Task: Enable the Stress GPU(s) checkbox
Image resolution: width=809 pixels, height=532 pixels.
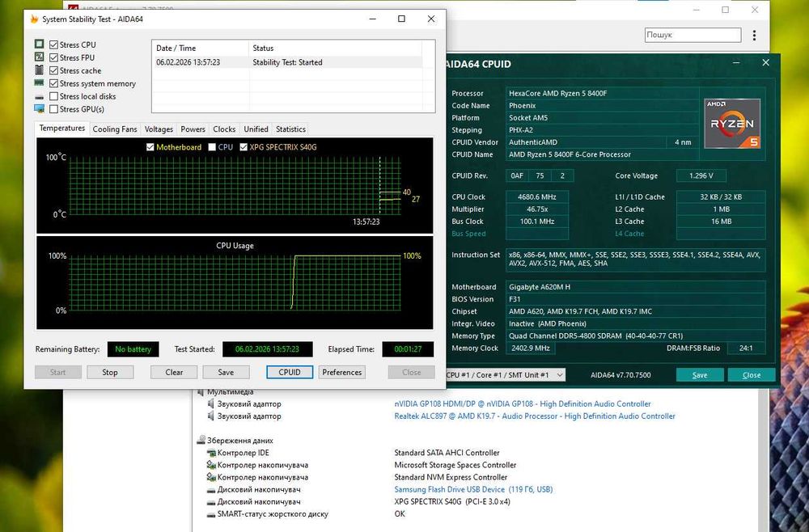Action: (x=53, y=109)
